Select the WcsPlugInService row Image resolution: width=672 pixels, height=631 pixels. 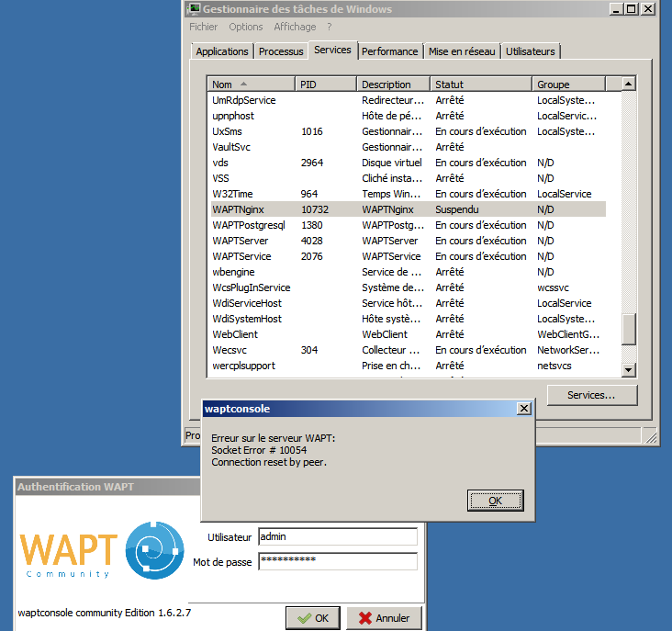point(408,287)
